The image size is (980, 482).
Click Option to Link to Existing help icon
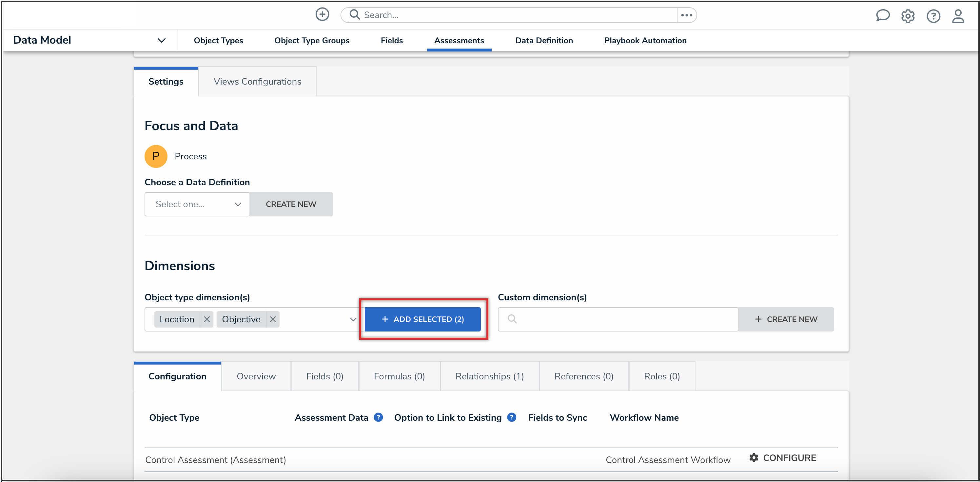tap(512, 417)
